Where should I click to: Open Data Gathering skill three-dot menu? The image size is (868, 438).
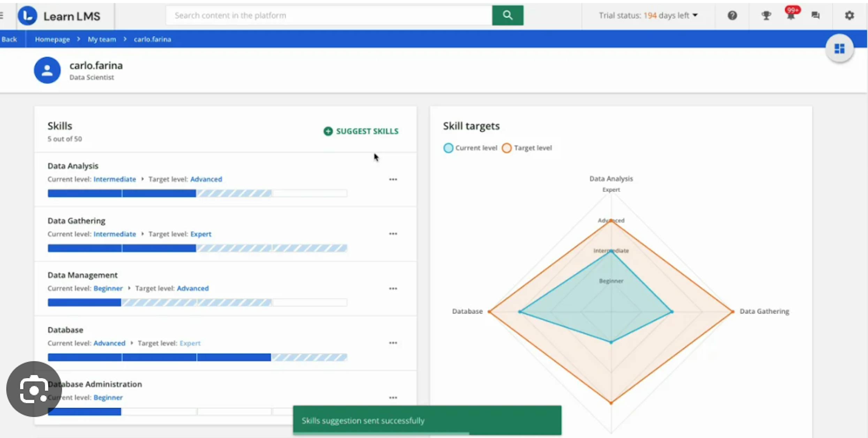tap(393, 234)
